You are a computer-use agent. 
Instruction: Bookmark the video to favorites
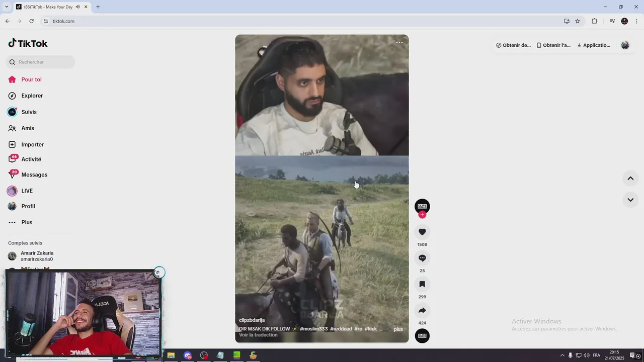point(422,284)
